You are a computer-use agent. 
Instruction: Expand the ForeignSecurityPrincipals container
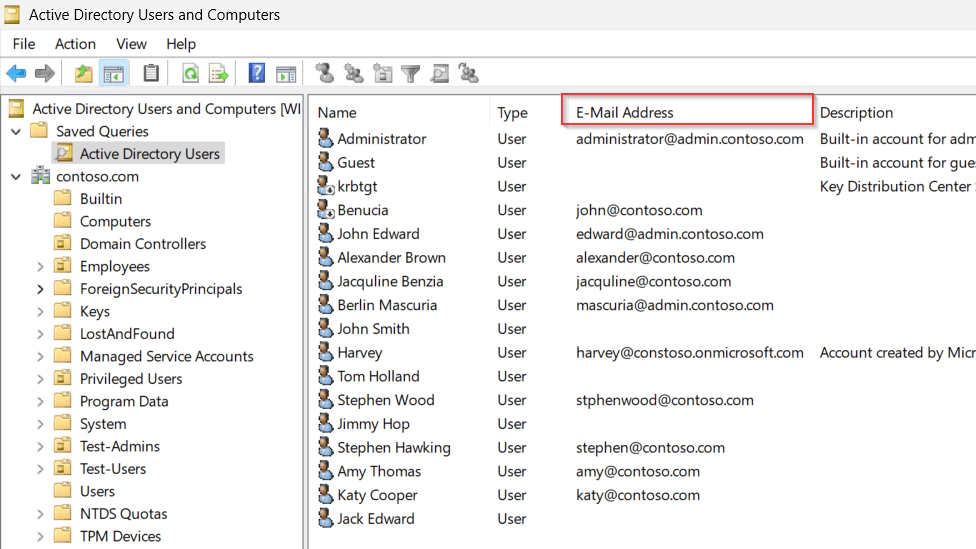pos(40,289)
